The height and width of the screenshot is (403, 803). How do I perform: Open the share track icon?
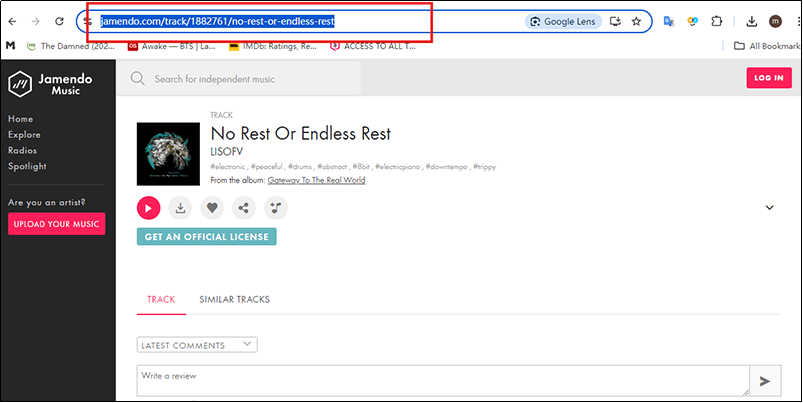(244, 208)
